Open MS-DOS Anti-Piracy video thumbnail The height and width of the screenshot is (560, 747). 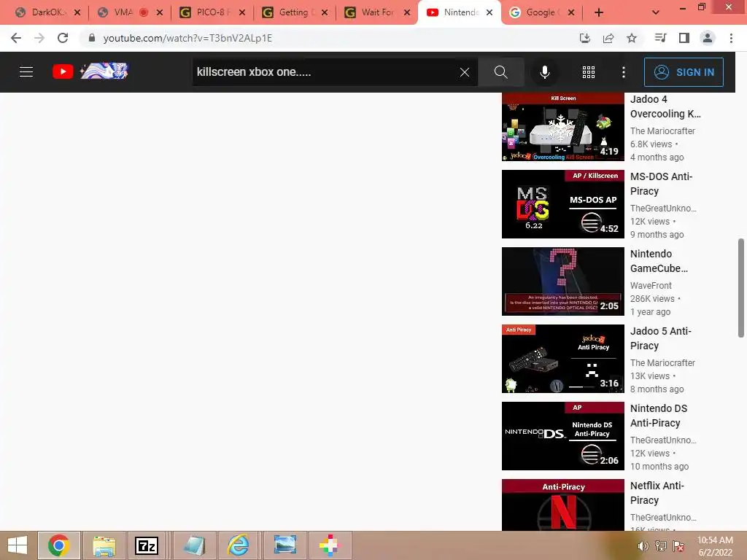point(562,204)
